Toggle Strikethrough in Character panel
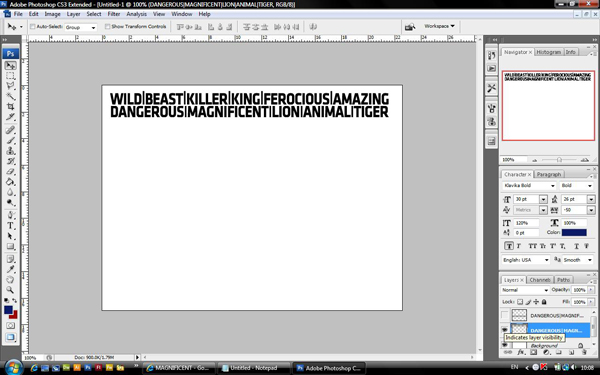 (x=586, y=246)
